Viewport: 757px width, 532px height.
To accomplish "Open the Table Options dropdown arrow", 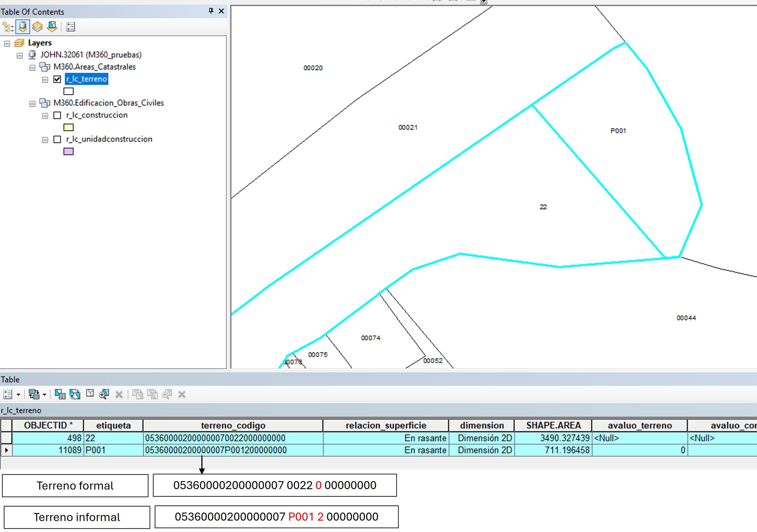I will pos(18,394).
